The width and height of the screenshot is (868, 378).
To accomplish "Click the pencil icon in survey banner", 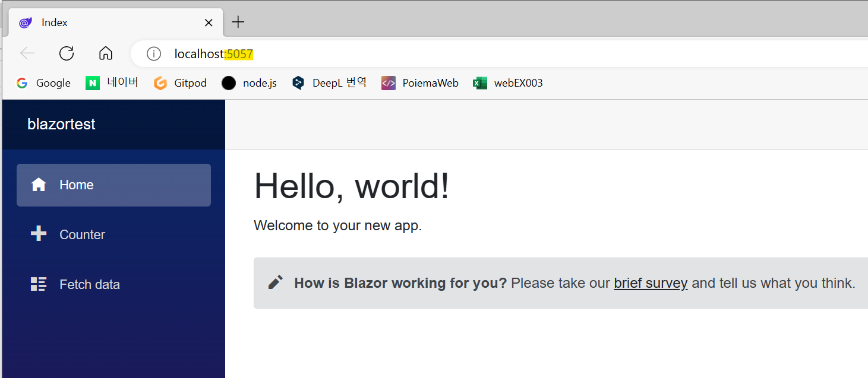I will 275,282.
